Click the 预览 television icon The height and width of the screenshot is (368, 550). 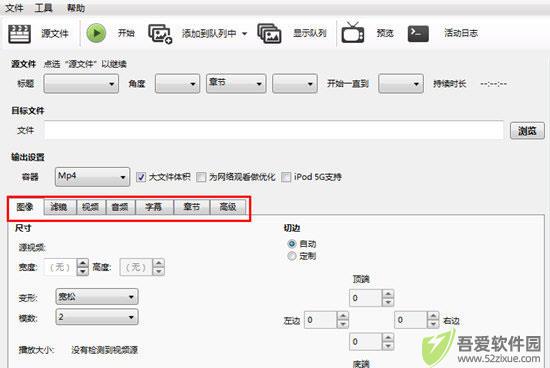point(353,33)
